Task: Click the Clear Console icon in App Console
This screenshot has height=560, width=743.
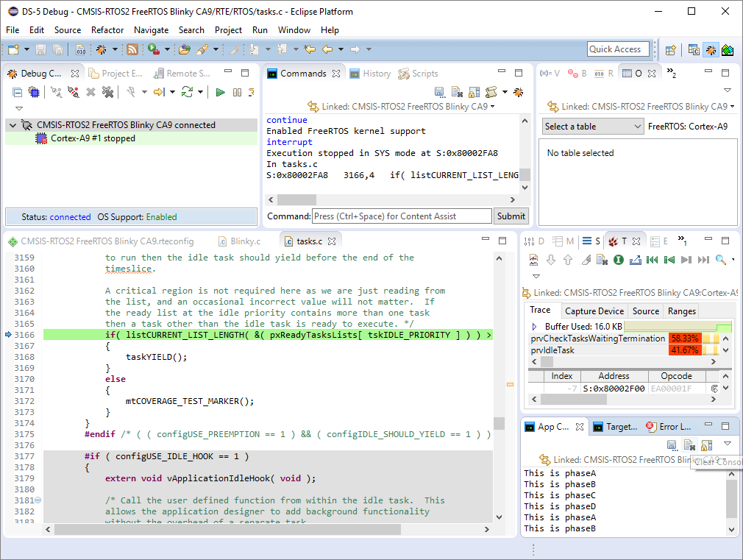Action: pyautogui.click(x=689, y=444)
